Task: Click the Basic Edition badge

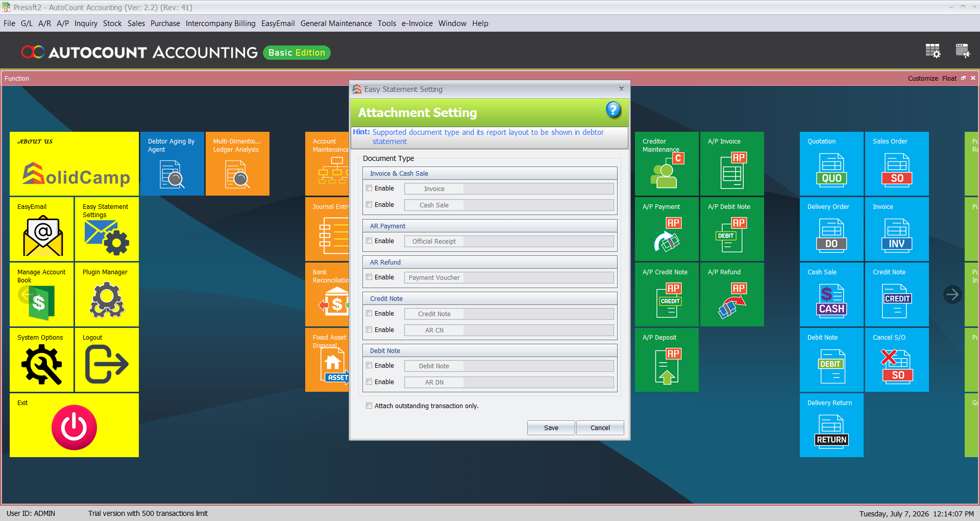Action: (x=297, y=53)
